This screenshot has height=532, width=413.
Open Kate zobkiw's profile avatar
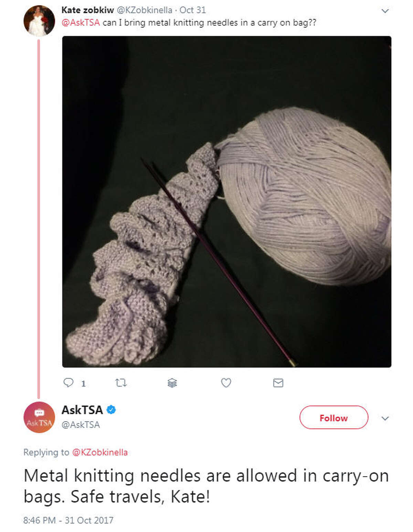tap(39, 21)
